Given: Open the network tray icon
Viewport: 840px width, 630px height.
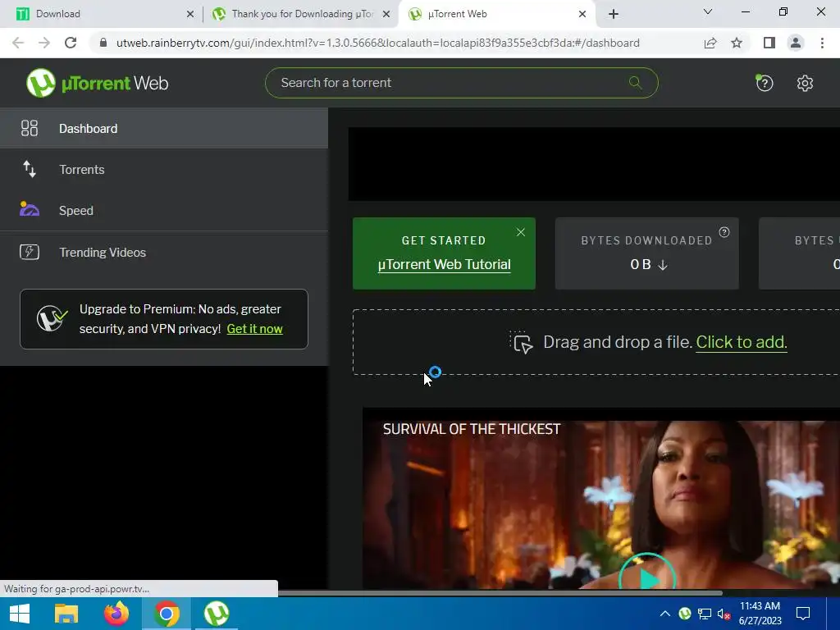Looking at the screenshot, I should click(x=705, y=614).
